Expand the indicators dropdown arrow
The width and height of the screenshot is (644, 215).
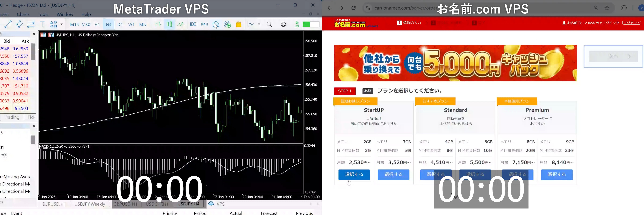click(259, 24)
